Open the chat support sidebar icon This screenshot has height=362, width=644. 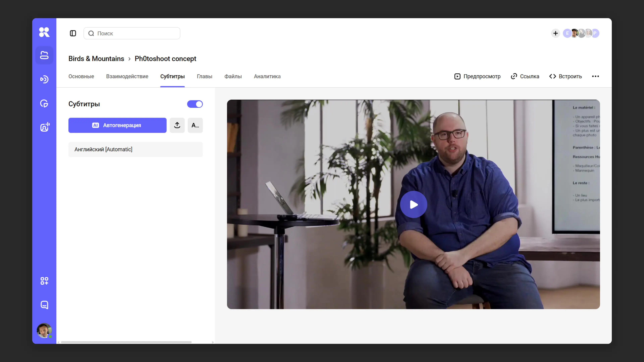(44, 305)
